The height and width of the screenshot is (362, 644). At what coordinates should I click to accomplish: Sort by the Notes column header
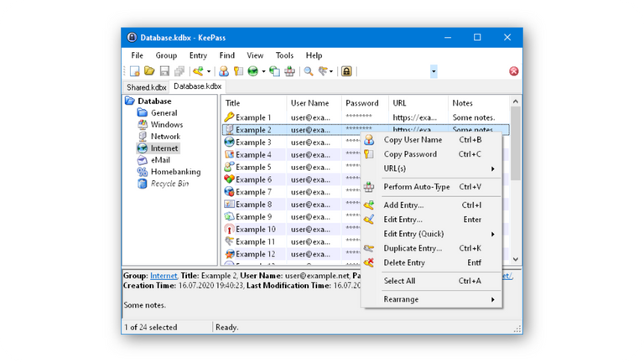(x=479, y=103)
